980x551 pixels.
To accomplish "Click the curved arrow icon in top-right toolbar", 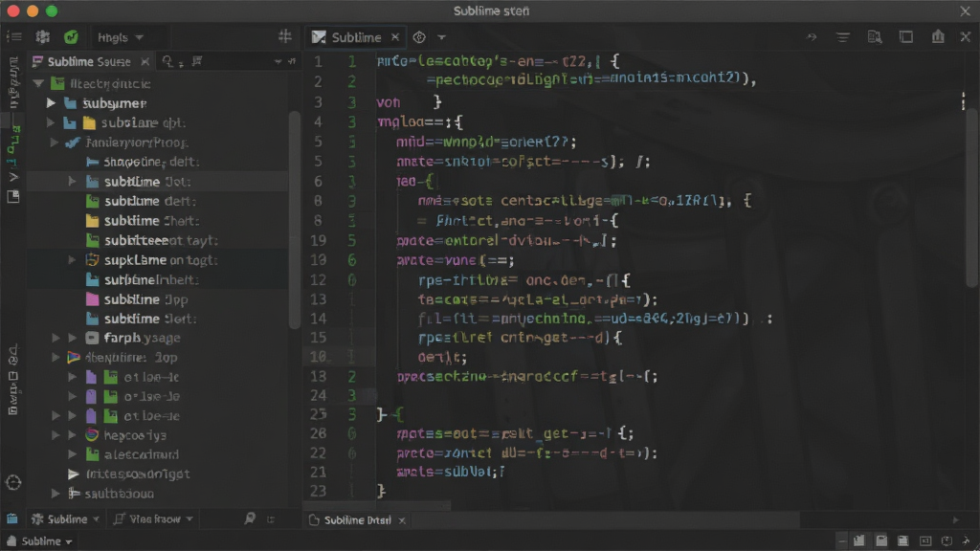I will [812, 37].
